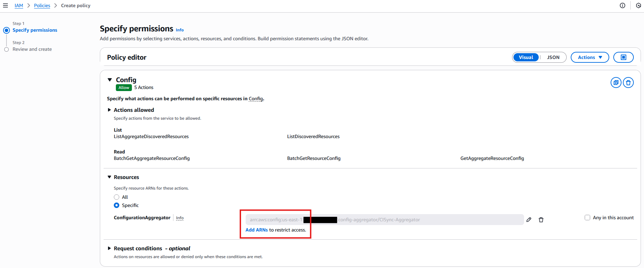The height and width of the screenshot is (268, 644).
Task: Click Add ARNs to restrict access
Action: (257, 230)
